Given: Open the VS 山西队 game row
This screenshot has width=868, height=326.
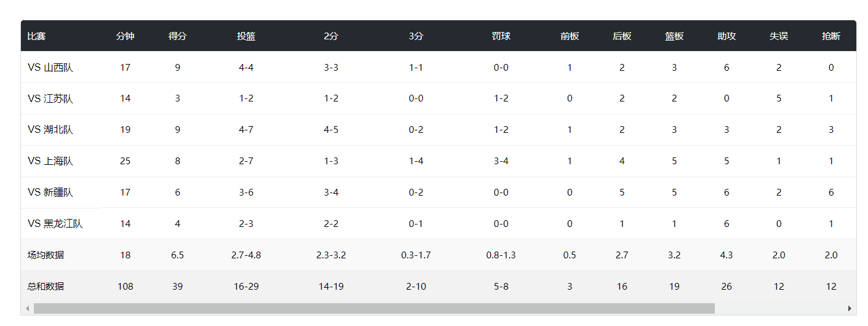Looking at the screenshot, I should (50, 68).
